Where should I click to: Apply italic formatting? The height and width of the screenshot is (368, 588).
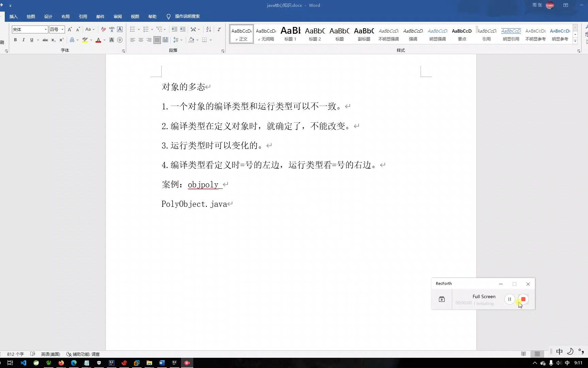[x=23, y=40]
